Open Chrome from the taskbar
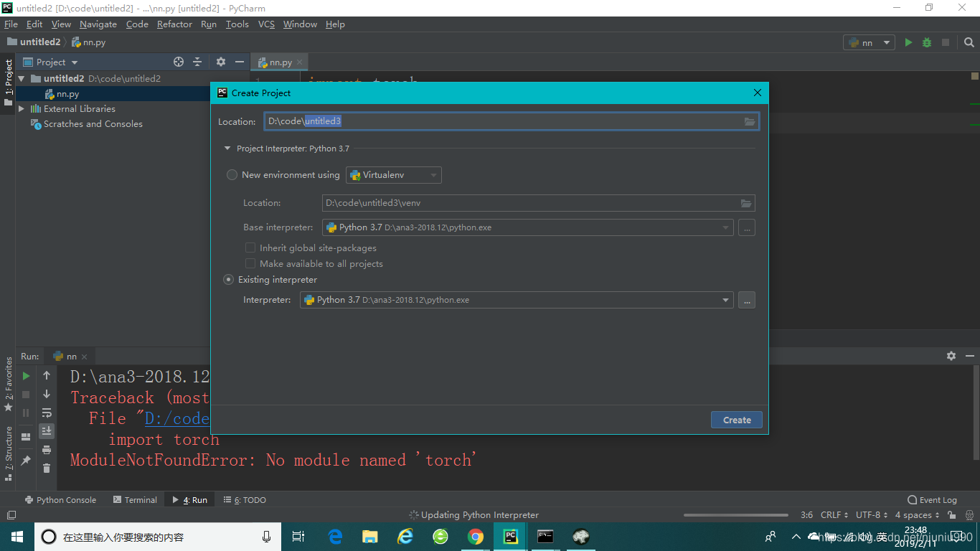 pyautogui.click(x=475, y=537)
